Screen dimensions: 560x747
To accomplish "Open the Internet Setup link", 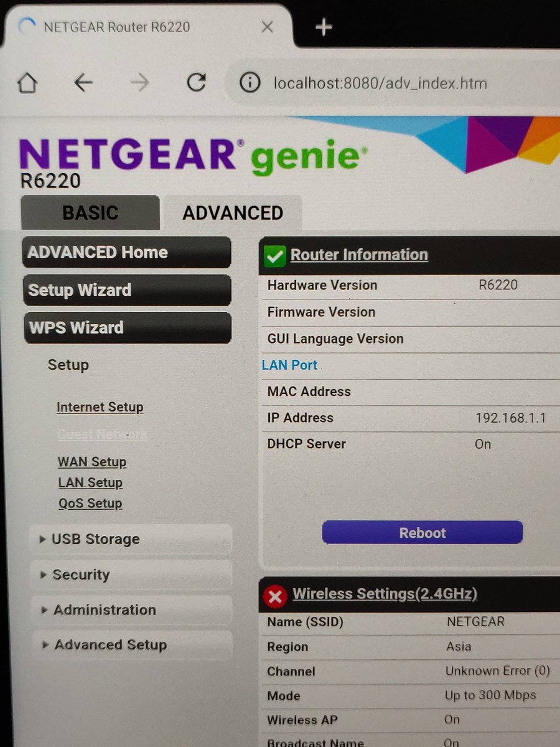I will click(x=100, y=407).
